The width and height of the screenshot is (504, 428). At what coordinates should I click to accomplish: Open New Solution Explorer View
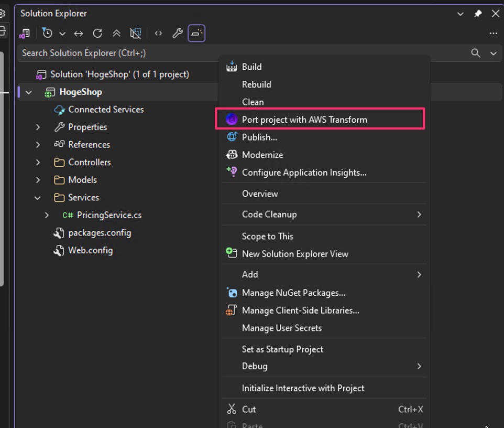click(x=324, y=254)
